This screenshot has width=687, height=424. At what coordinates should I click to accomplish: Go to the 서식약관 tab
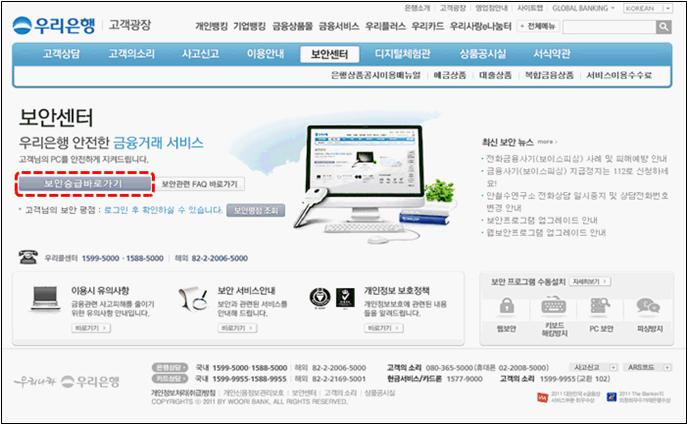[x=552, y=54]
